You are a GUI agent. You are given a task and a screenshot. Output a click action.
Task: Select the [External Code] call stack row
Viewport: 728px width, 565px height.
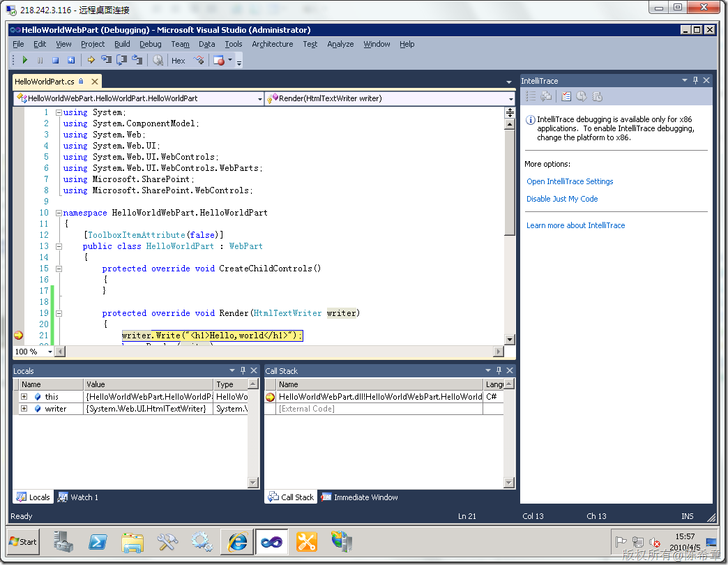click(x=384, y=409)
